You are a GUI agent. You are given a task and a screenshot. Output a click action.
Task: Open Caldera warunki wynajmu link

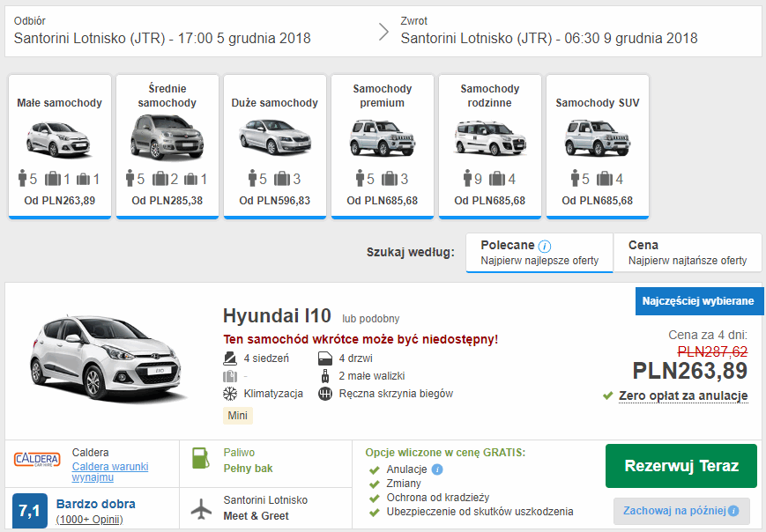click(109, 471)
